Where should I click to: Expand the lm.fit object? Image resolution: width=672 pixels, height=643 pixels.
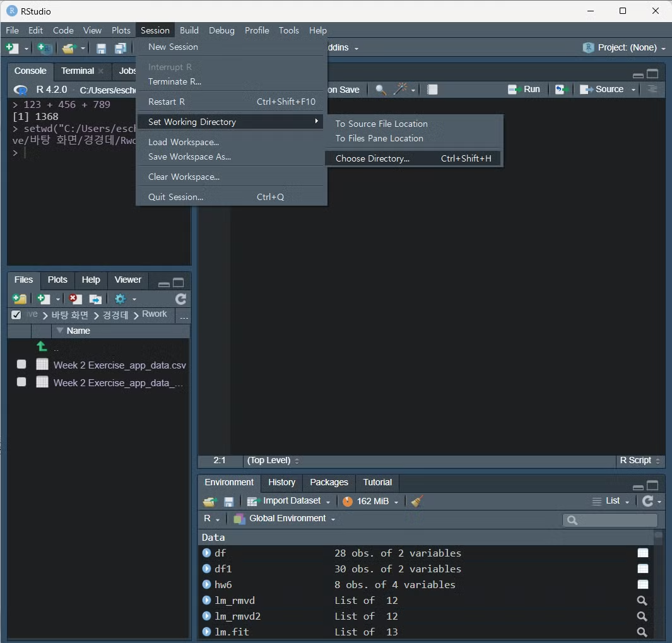[x=206, y=632]
